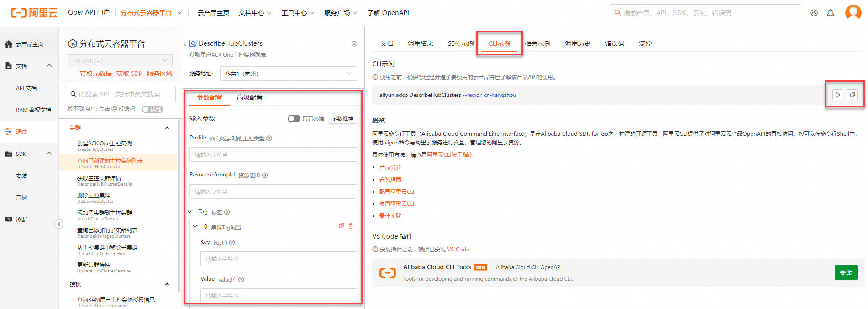Click help icon next to Value value值
Screen dimensions: 868x309
(241, 280)
